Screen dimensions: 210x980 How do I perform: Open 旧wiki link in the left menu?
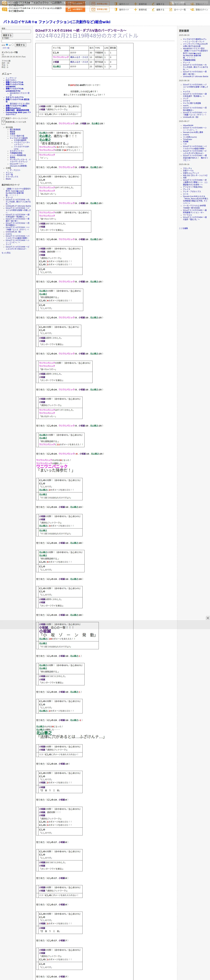[x=8, y=179]
